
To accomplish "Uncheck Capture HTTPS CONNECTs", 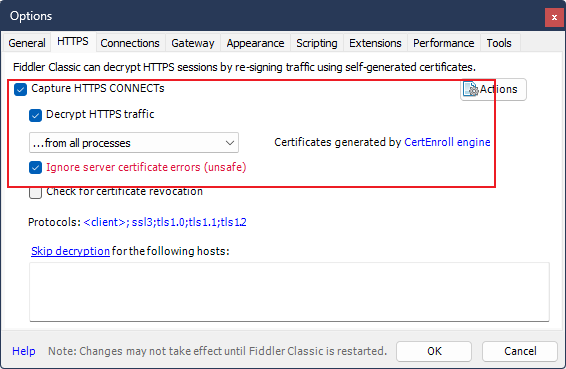I will pyautogui.click(x=21, y=89).
